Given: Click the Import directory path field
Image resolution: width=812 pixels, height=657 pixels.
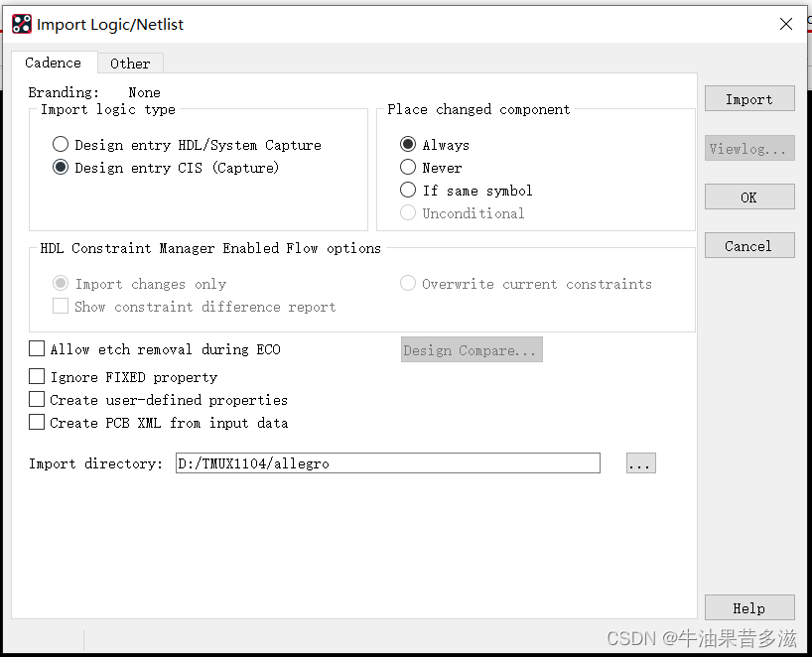Looking at the screenshot, I should 387,463.
